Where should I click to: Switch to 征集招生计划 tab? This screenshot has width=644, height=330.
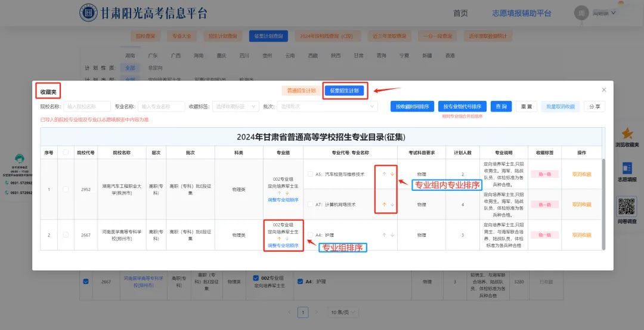[x=344, y=91]
